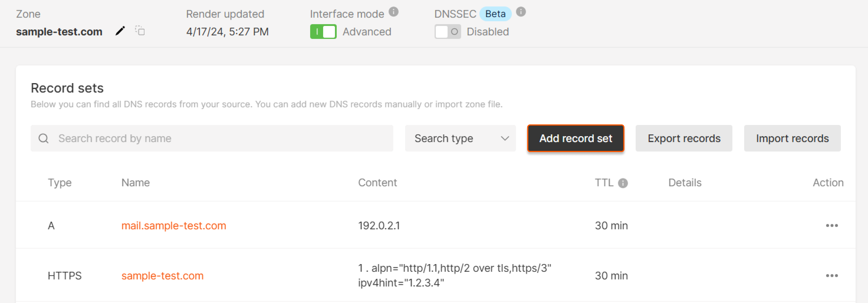
Task: Click the TTL info icon in table header
Action: click(623, 183)
